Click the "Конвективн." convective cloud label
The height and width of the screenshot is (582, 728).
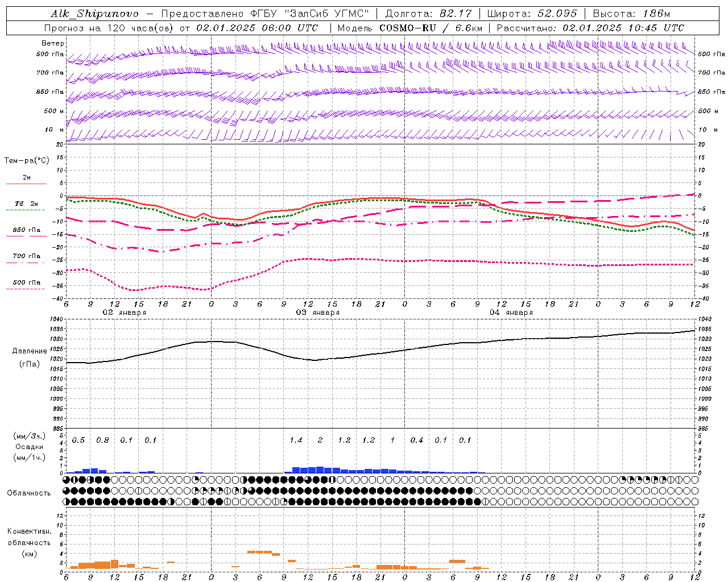pos(29,531)
